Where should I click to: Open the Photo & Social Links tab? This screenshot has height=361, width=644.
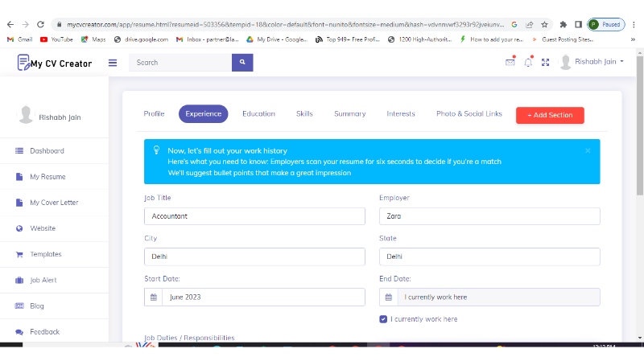click(x=469, y=114)
